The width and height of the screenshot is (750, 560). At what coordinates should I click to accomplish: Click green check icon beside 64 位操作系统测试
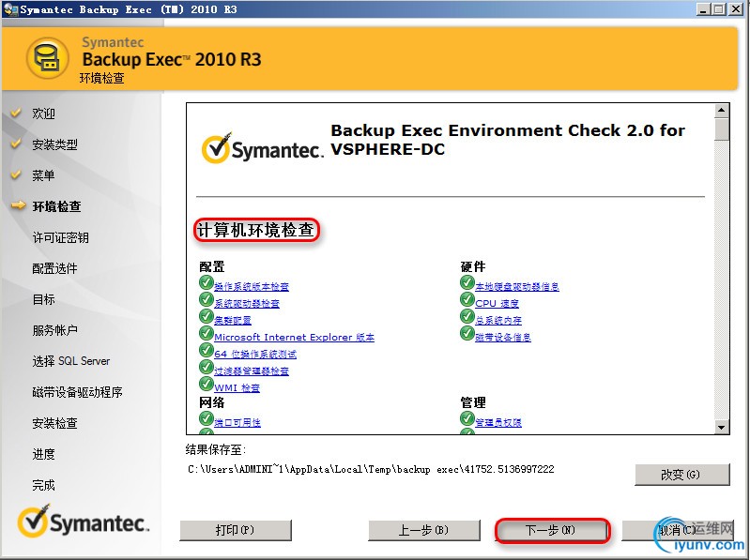click(x=207, y=350)
